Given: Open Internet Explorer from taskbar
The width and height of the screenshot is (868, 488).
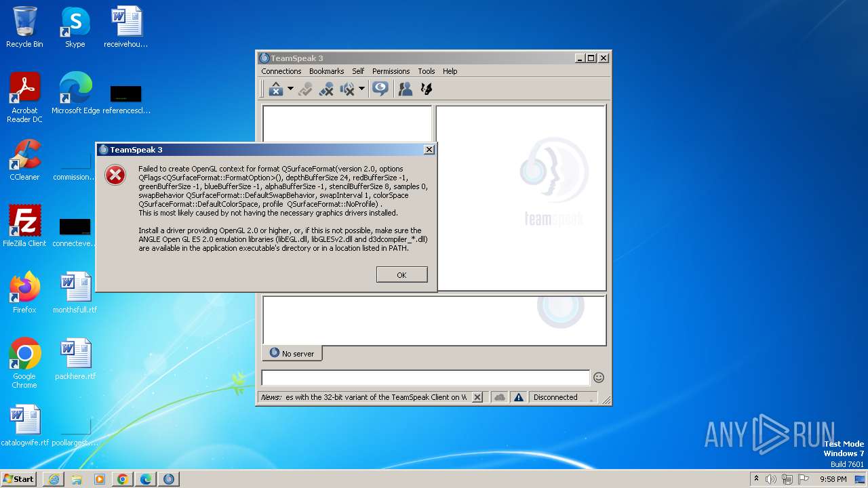Looking at the screenshot, I should pyautogui.click(x=54, y=479).
